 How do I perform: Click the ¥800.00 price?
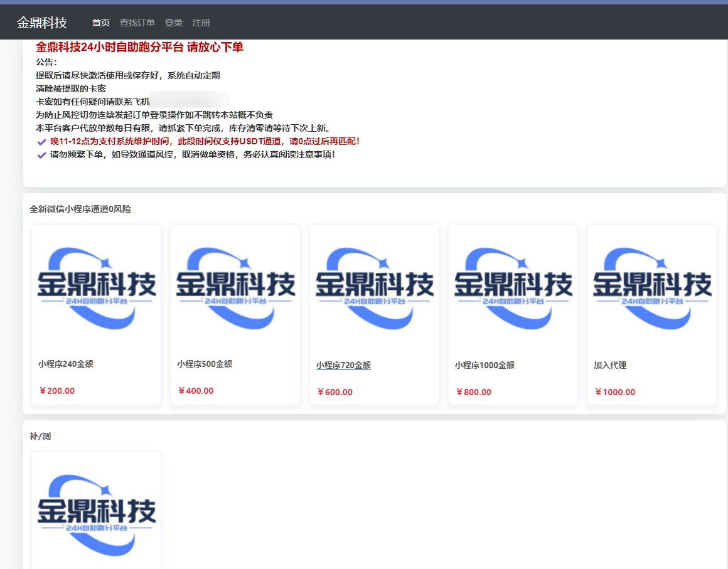tap(473, 392)
